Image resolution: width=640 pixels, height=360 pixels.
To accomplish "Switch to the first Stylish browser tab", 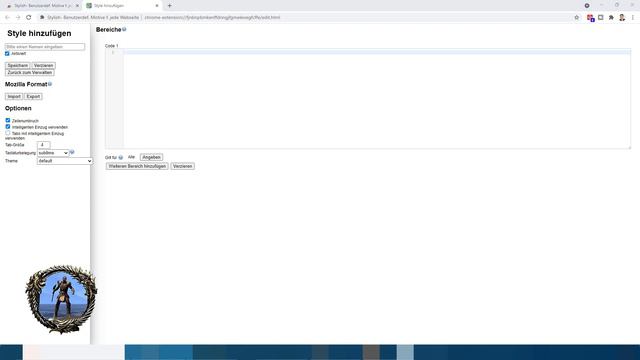I will 42,6.
